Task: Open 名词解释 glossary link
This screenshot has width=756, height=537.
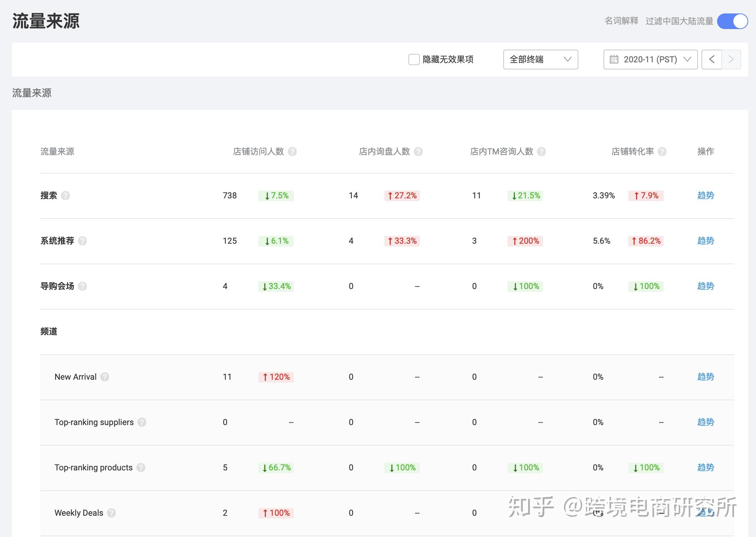Action: pos(621,21)
